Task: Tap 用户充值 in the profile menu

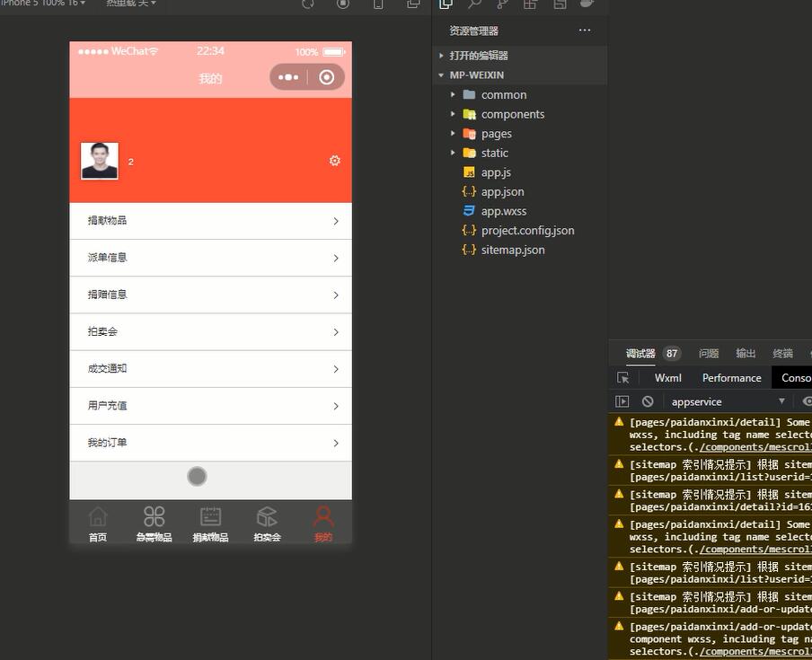Action: coord(209,405)
